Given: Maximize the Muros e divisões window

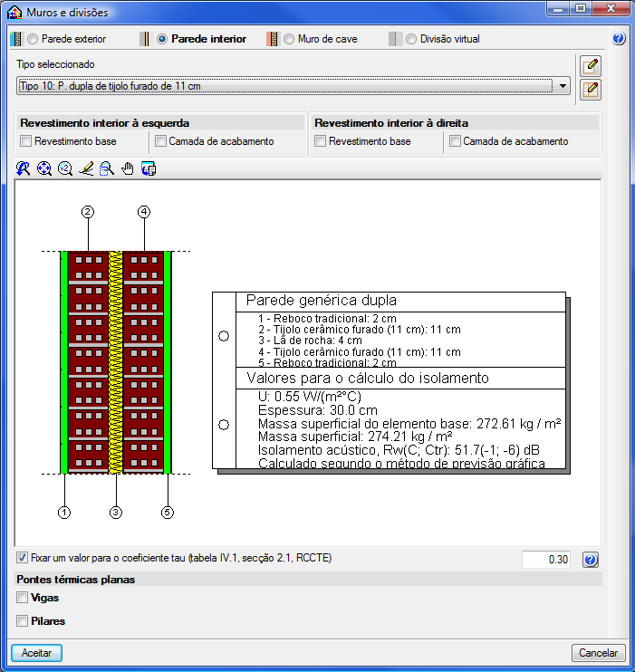Looking at the screenshot, I should coord(581,8).
